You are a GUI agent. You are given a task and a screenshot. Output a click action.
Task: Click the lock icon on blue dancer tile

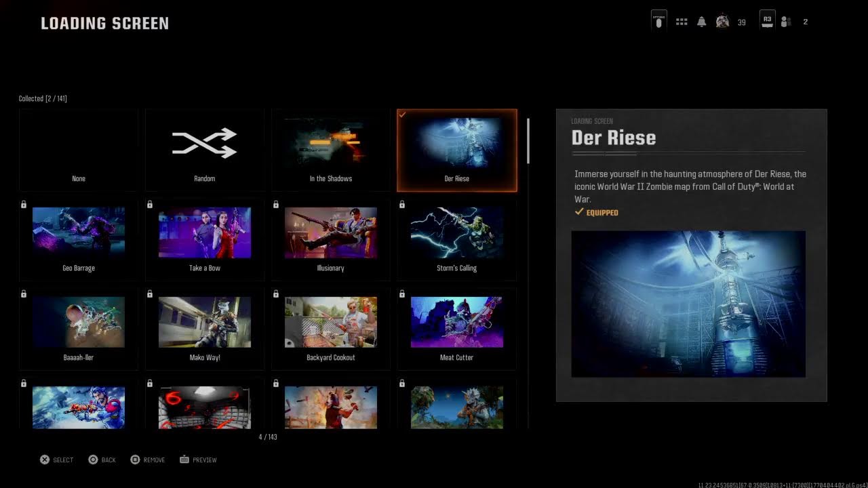point(24,384)
